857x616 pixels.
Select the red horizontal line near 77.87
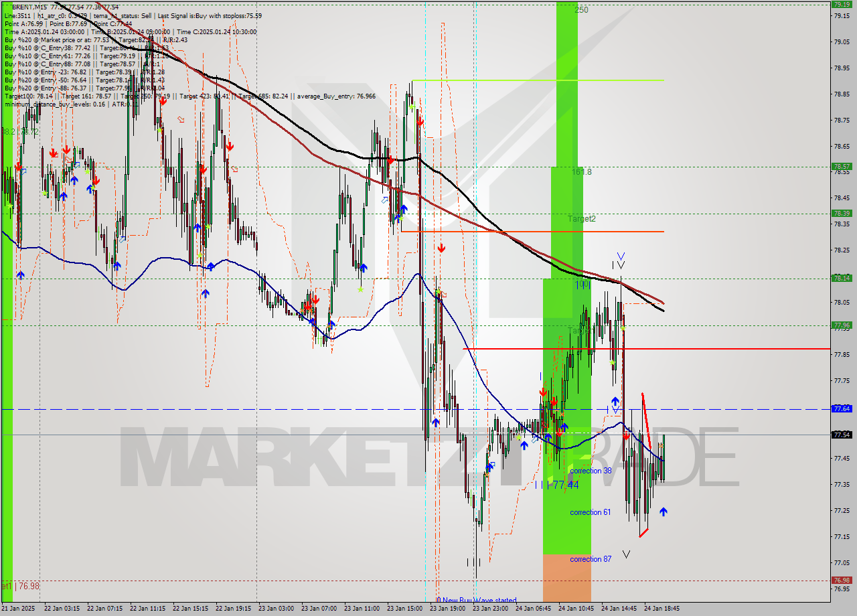click(646, 349)
